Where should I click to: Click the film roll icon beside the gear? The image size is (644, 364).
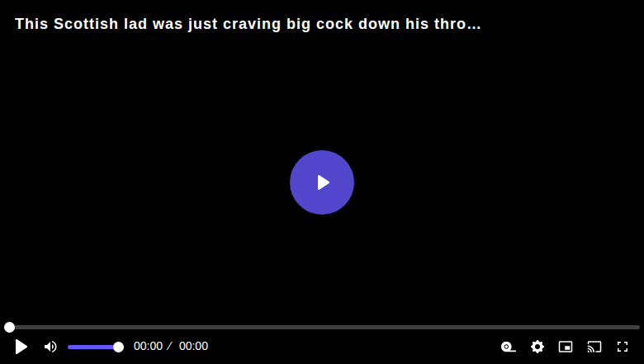(509, 347)
